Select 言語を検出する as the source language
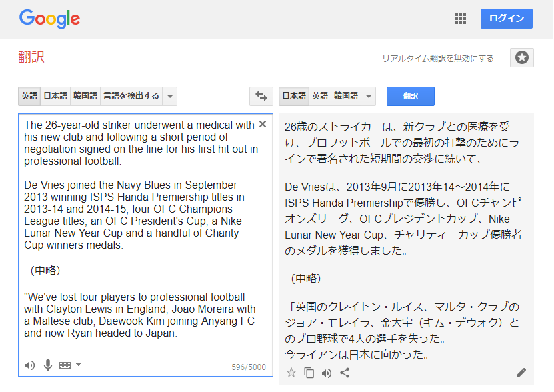Screen dimensions: 554x392 point(131,96)
